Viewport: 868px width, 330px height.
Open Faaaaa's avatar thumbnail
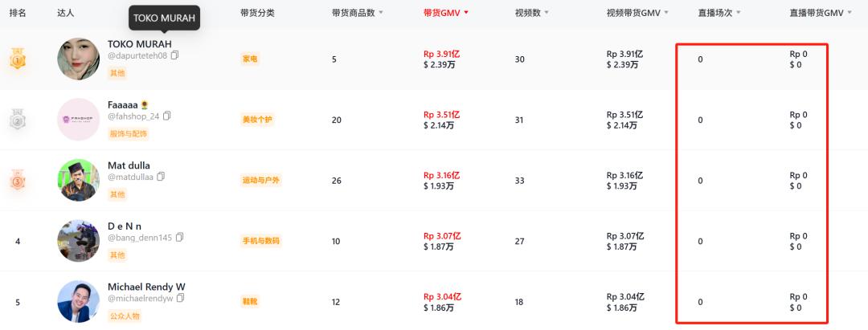79,120
